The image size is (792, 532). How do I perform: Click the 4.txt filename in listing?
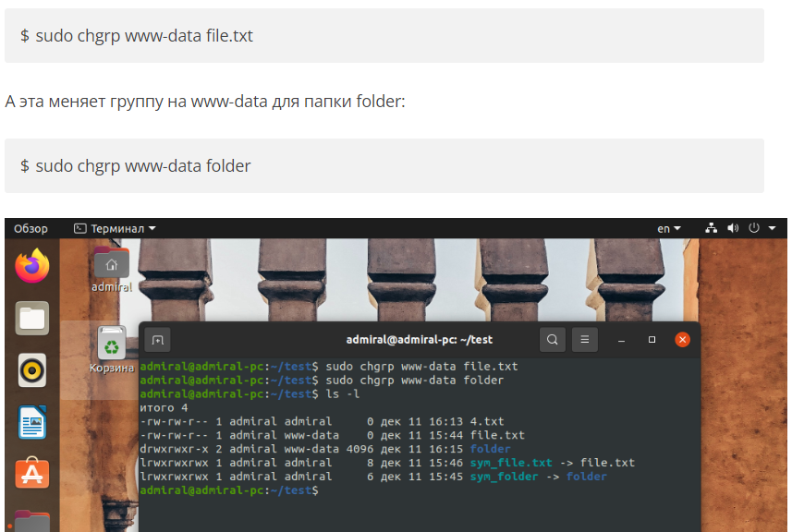point(487,421)
